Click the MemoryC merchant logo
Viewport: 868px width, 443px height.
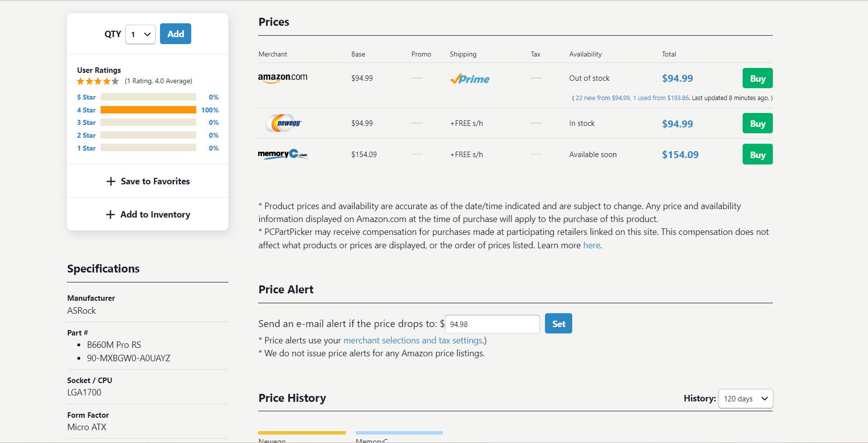pyautogui.click(x=282, y=154)
